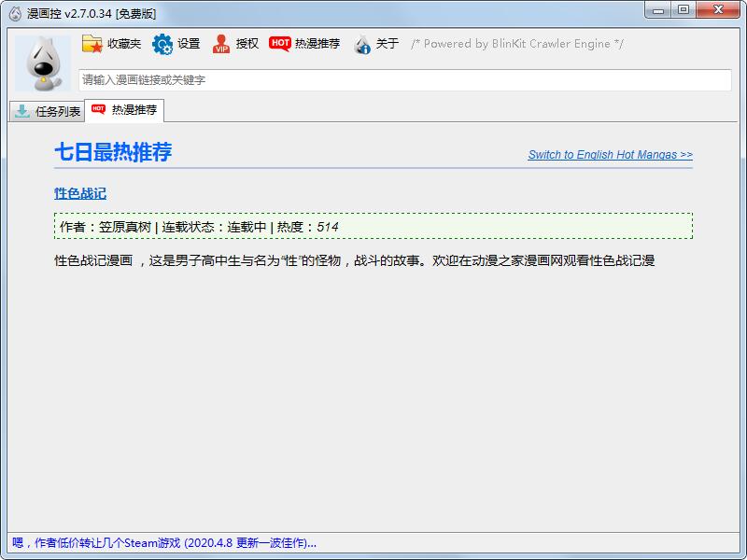Focus the manga link or keyword search box

[404, 80]
